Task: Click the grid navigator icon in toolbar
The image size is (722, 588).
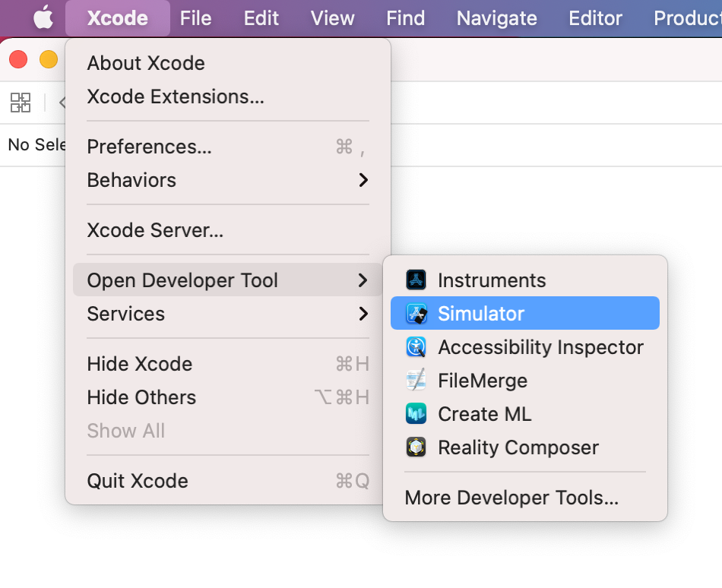Action: 21,103
